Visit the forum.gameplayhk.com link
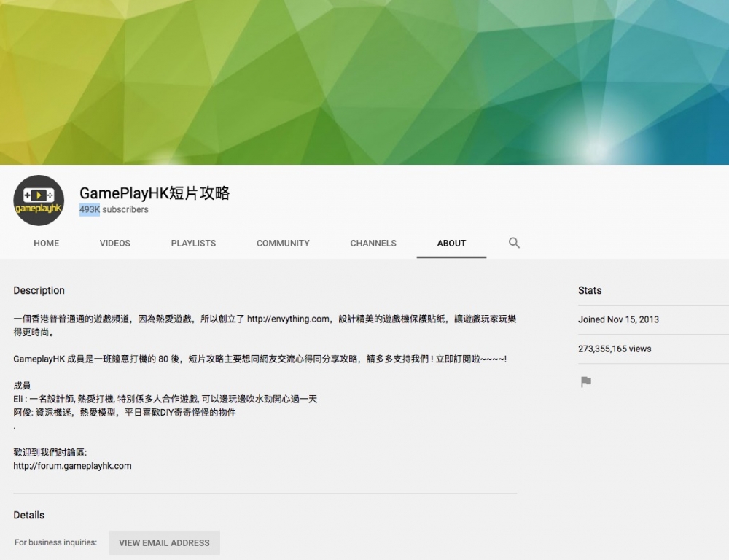Image resolution: width=729 pixels, height=560 pixels. (72, 466)
